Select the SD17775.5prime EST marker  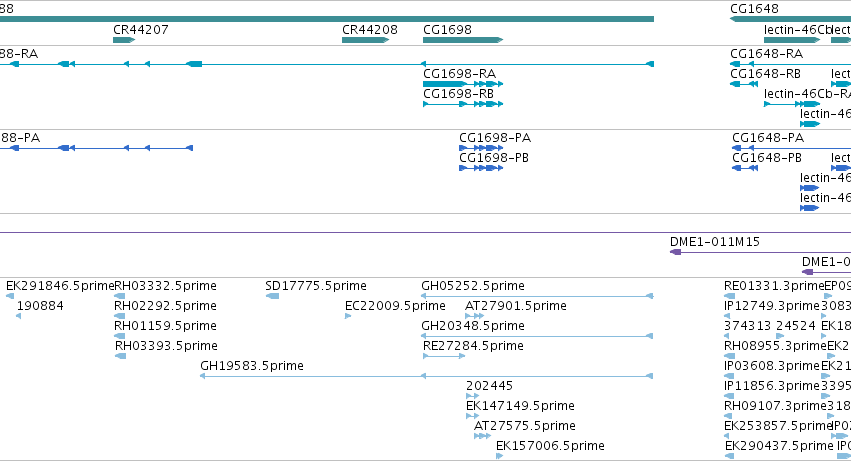coord(272,296)
